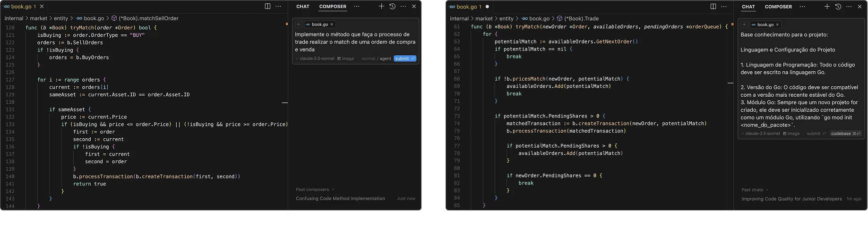Open claude-3.5-sonnet model dropdown in right chat
The width and height of the screenshot is (868, 234).
761,134
